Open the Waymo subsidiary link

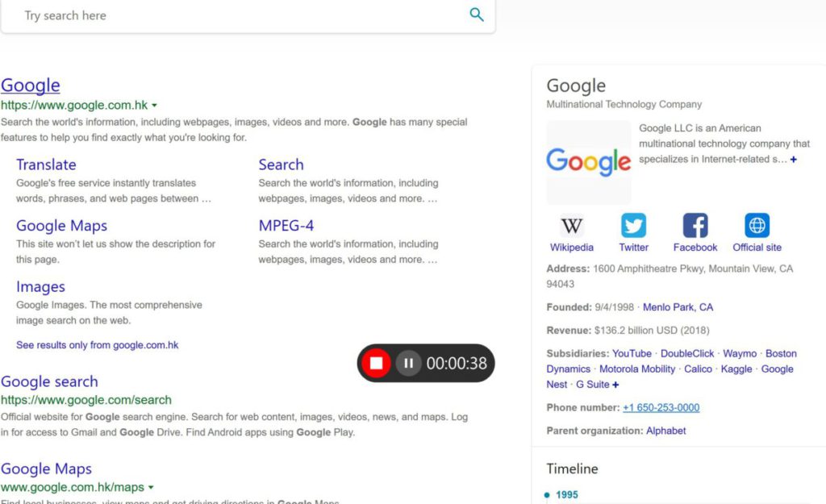tap(740, 353)
